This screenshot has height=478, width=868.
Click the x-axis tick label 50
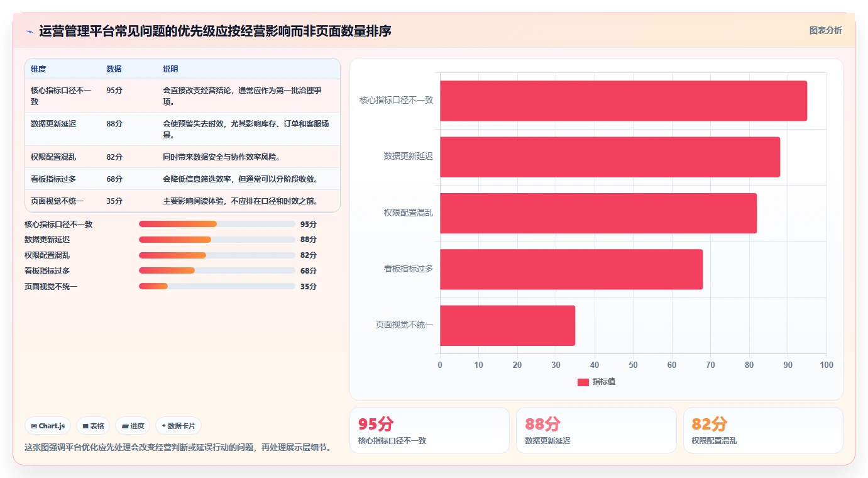click(633, 365)
